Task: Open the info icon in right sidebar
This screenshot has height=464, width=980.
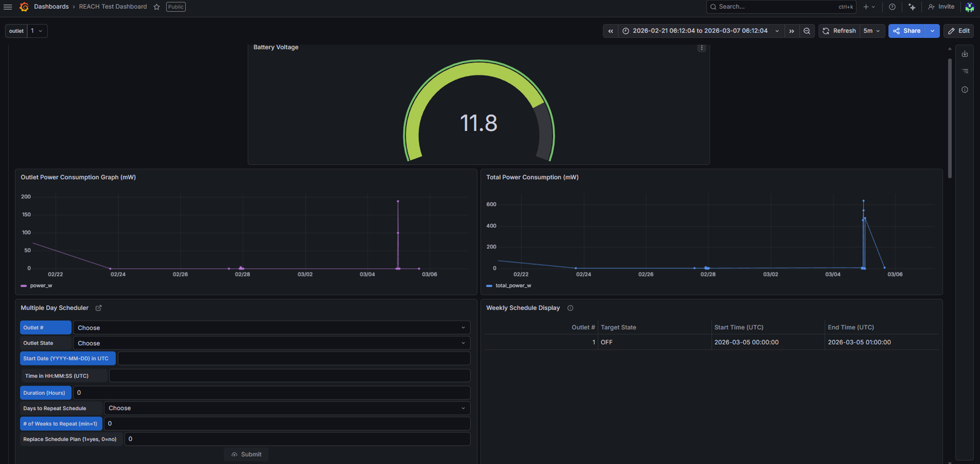Action: click(x=965, y=89)
